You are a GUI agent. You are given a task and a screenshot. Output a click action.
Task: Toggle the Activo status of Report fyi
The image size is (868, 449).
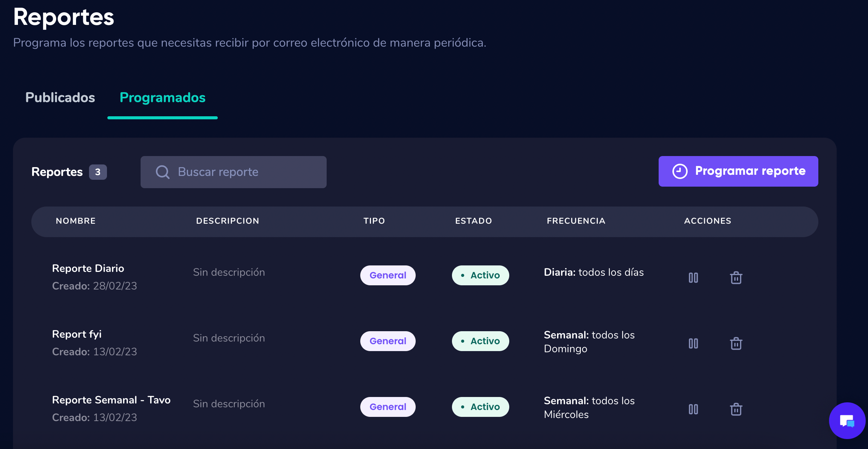[481, 341]
